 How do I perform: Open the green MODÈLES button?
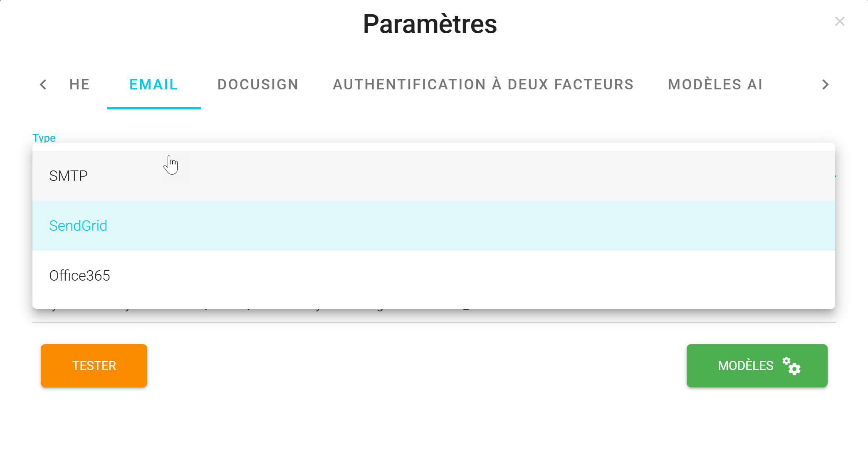[745, 366]
